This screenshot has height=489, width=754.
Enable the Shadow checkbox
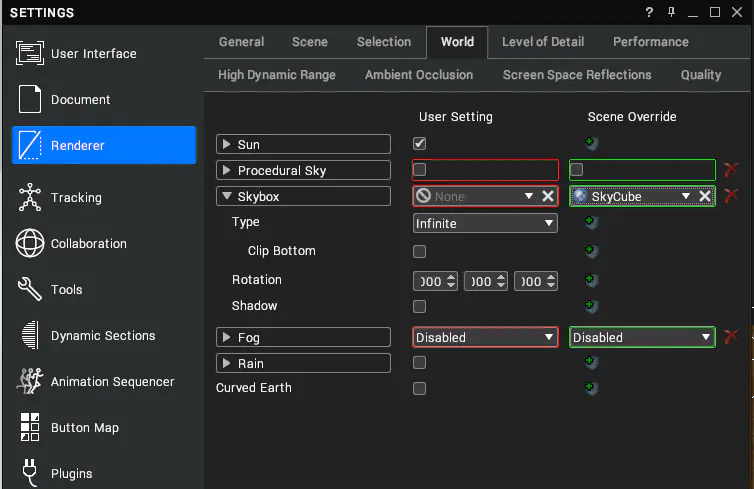pos(419,306)
